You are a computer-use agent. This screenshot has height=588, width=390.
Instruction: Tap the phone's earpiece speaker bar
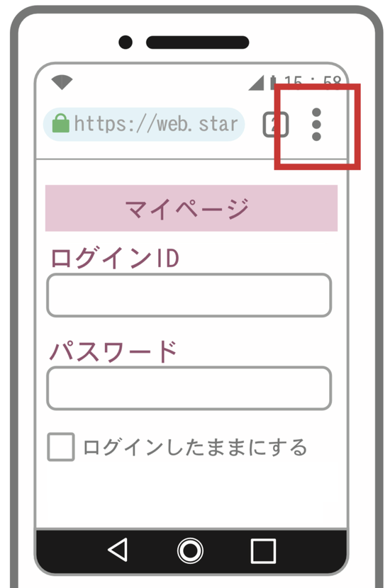coord(197,43)
